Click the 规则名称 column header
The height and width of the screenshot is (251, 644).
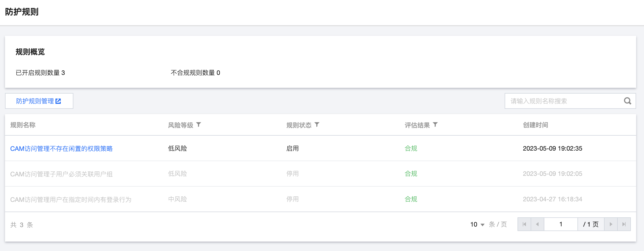pos(23,125)
